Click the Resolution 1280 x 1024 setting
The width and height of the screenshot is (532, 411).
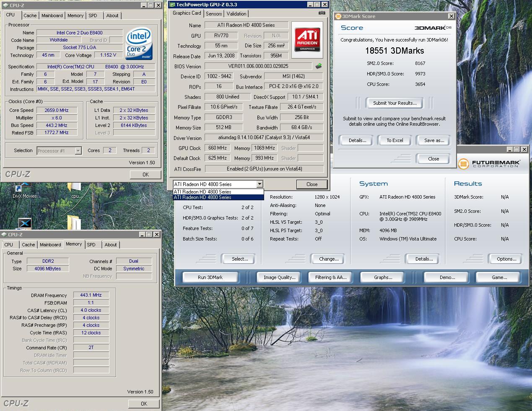coord(327,197)
